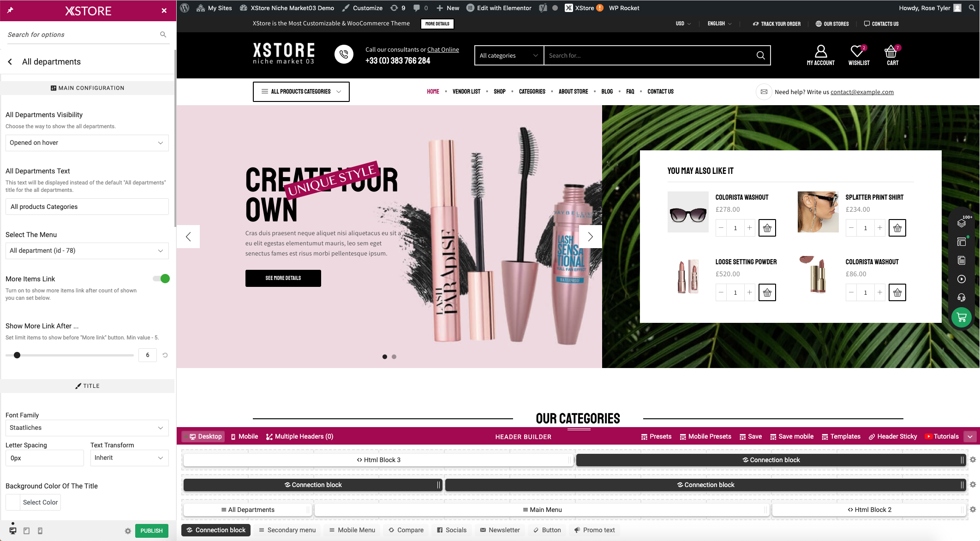
Task: Expand the All categories search dropdown
Action: pos(508,55)
